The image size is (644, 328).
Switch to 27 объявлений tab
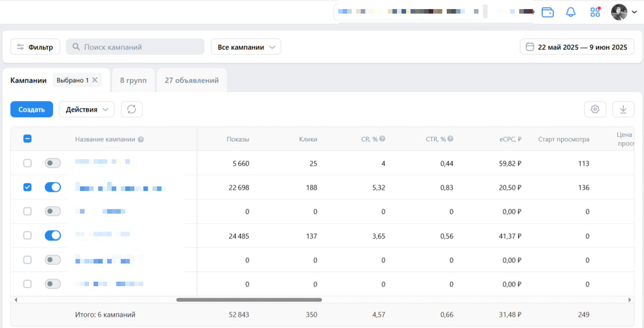[x=192, y=80]
